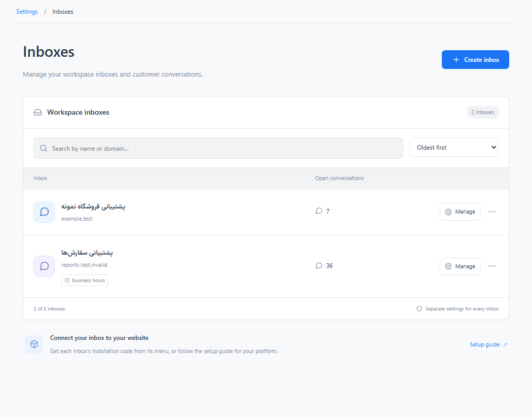The image size is (532, 419).
Task: Click Manage for example.test inbox
Action: click(x=460, y=212)
